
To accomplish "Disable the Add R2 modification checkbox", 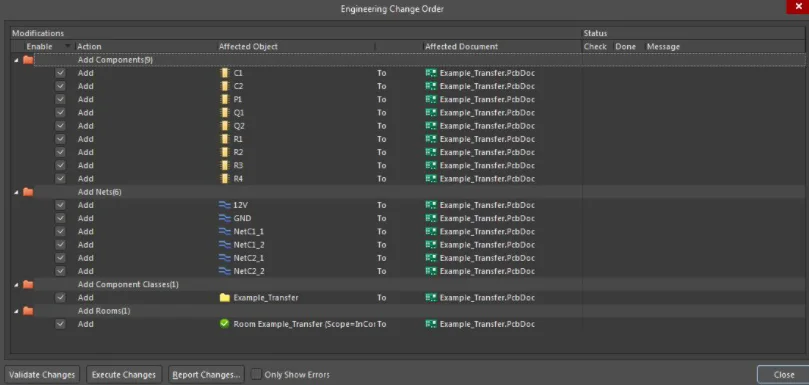I will [x=60, y=152].
